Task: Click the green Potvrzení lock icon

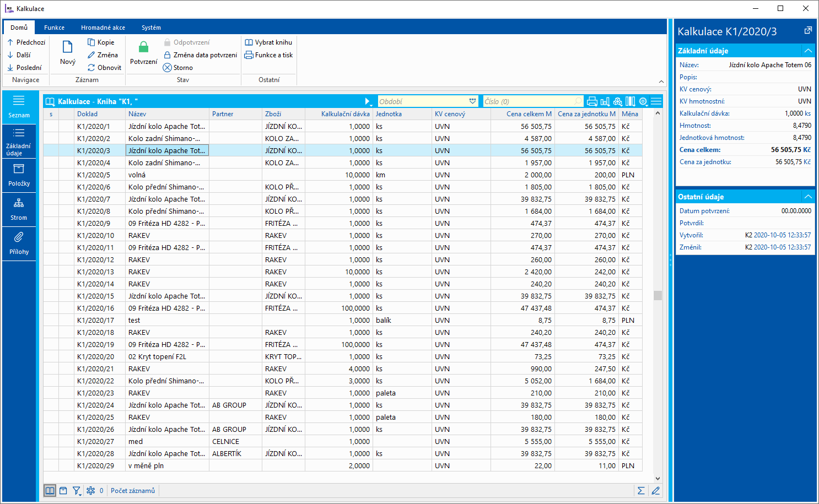Action: click(x=143, y=47)
